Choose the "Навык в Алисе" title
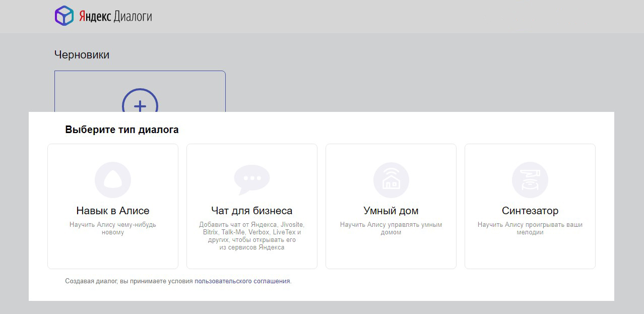644x314 pixels. coord(113,211)
